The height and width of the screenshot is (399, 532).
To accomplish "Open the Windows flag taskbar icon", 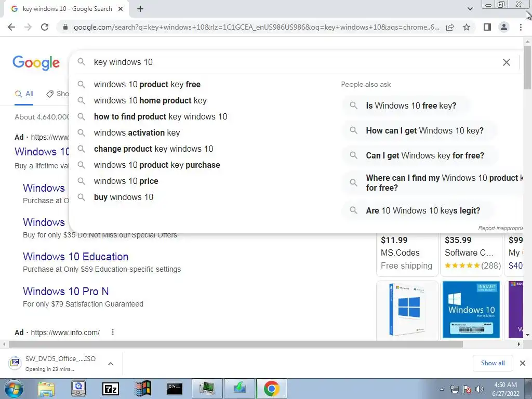I will (x=143, y=389).
